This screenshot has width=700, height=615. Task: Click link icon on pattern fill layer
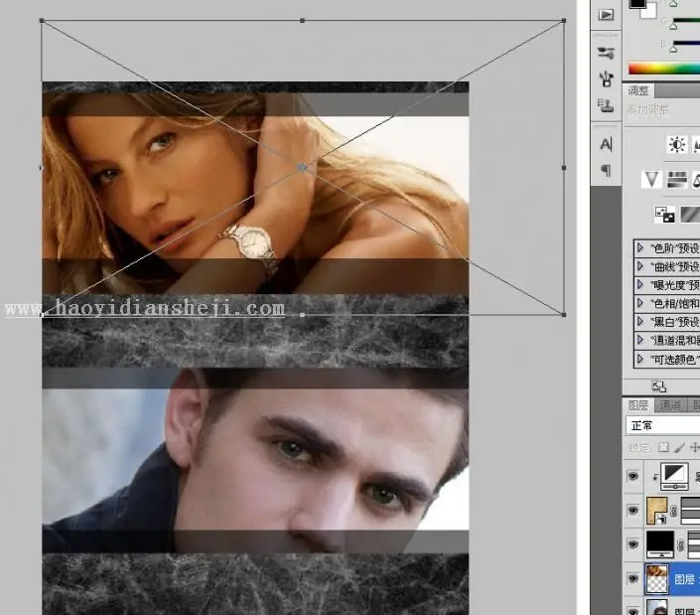673,511
